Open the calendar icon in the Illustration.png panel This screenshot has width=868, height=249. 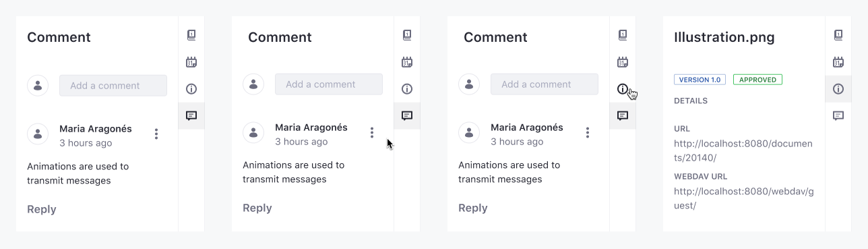pyautogui.click(x=838, y=62)
